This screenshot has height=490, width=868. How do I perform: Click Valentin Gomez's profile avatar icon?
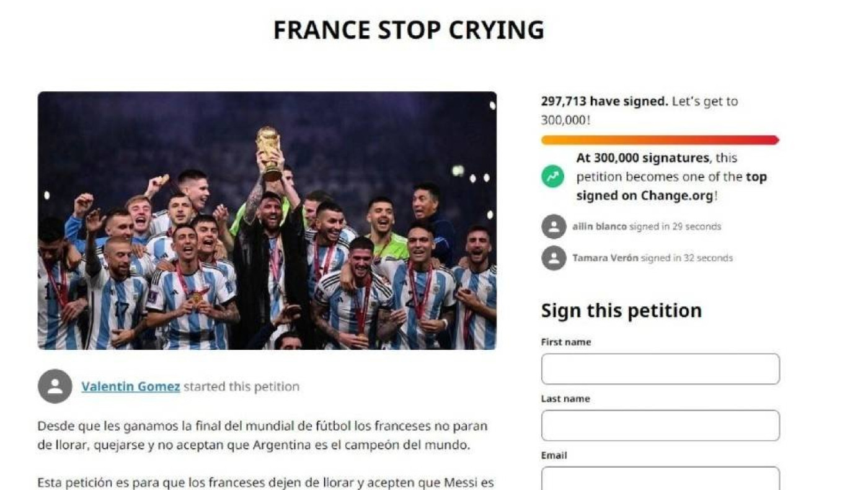tap(55, 386)
